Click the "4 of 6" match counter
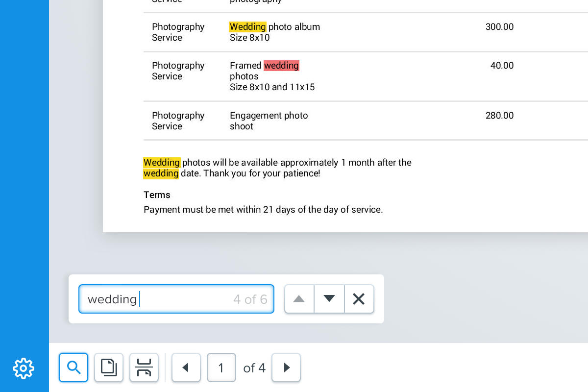Viewport: 588px width, 392px height. tap(250, 299)
